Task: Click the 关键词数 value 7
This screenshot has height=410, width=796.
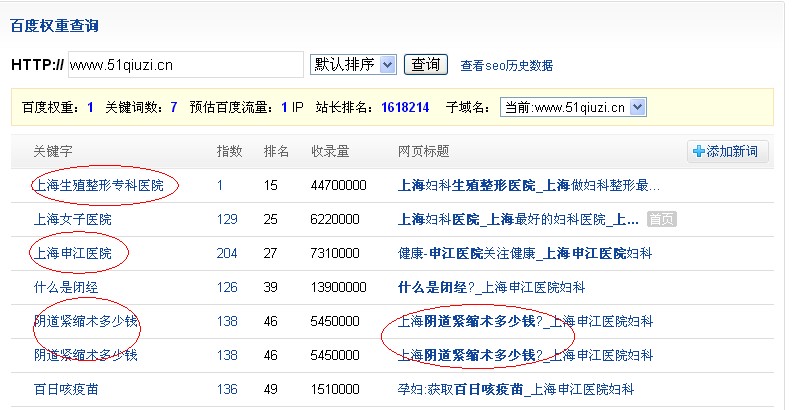Action: [x=174, y=108]
